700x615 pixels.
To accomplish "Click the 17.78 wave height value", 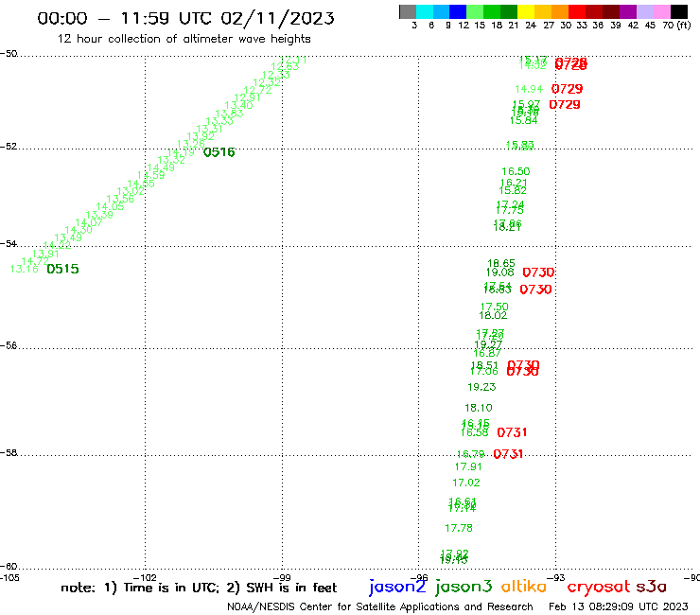I will click(459, 528).
